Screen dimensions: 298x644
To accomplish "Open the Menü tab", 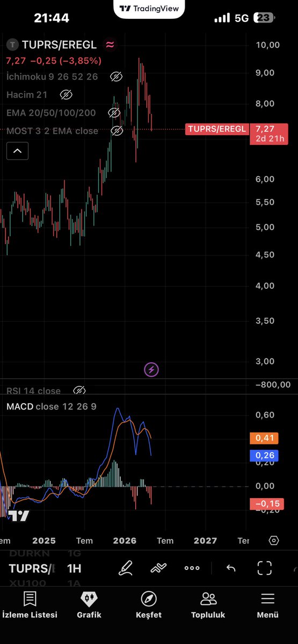I will pos(267,605).
